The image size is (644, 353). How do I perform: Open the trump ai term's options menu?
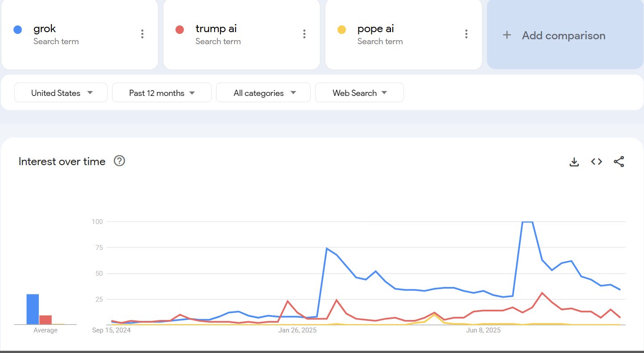304,34
